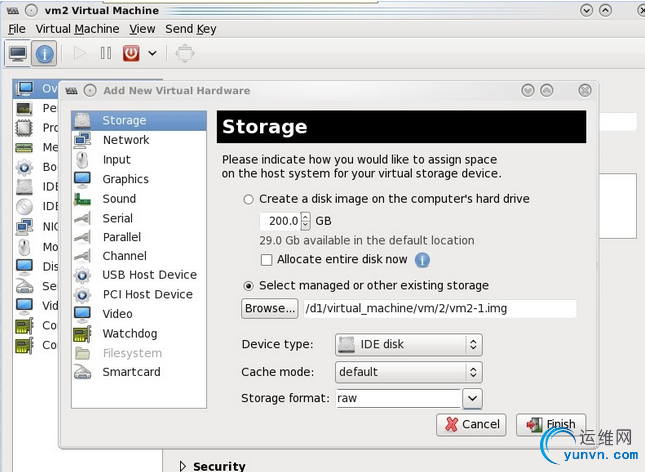Pick the Watchdog hardware icon
645x472 pixels.
point(83,333)
